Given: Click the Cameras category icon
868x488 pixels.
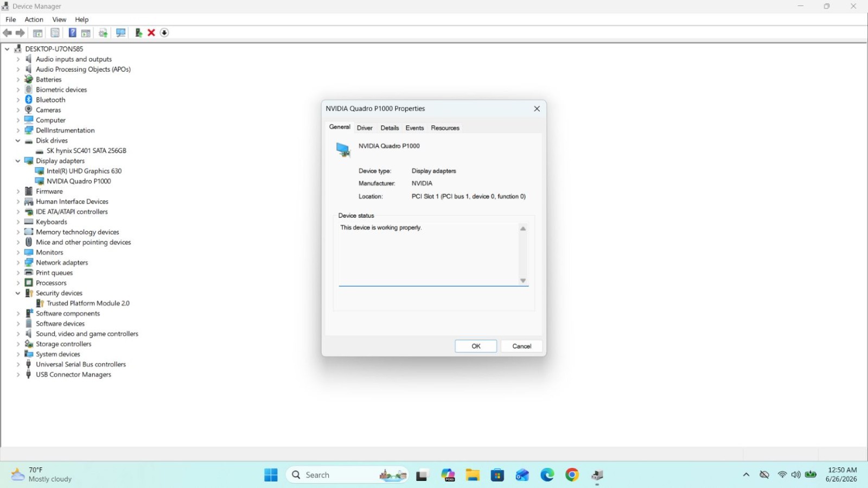Looking at the screenshot, I should (x=29, y=110).
